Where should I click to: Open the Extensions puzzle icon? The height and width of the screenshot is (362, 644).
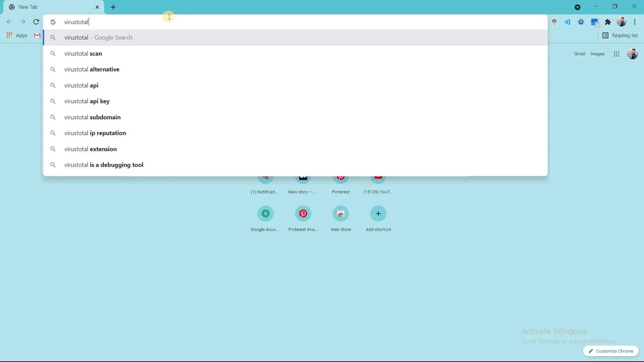point(608,22)
